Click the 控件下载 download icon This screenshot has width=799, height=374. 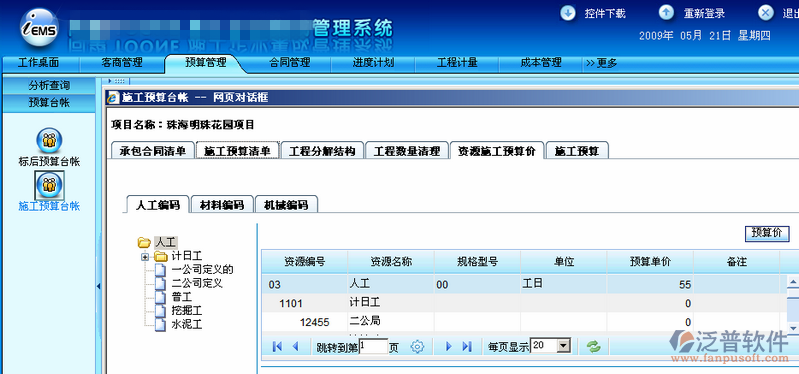(568, 13)
